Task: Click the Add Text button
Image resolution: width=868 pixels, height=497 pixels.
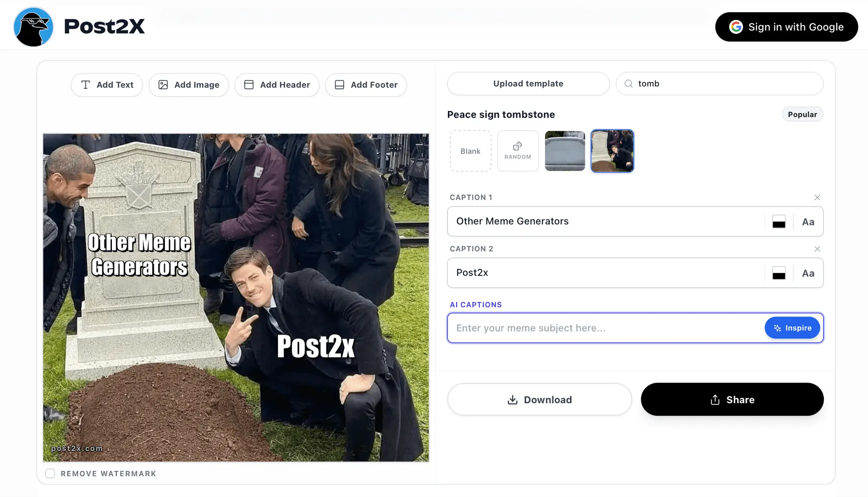Action: [x=107, y=85]
